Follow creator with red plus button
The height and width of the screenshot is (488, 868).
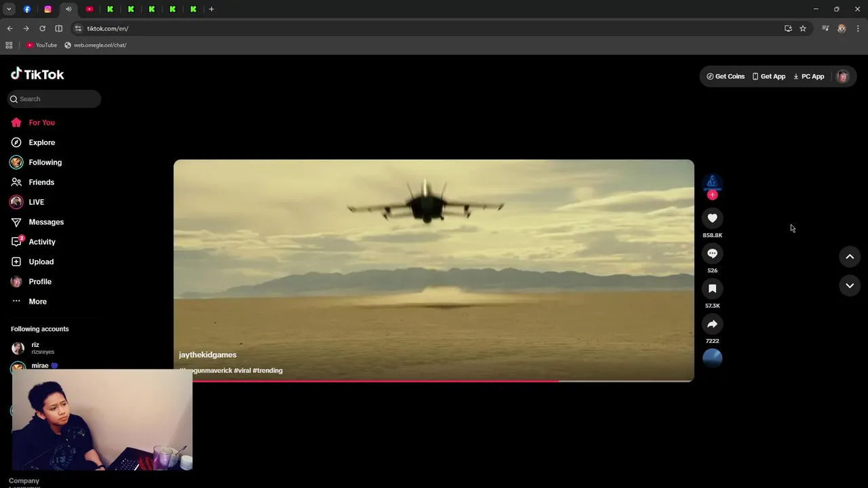point(712,195)
